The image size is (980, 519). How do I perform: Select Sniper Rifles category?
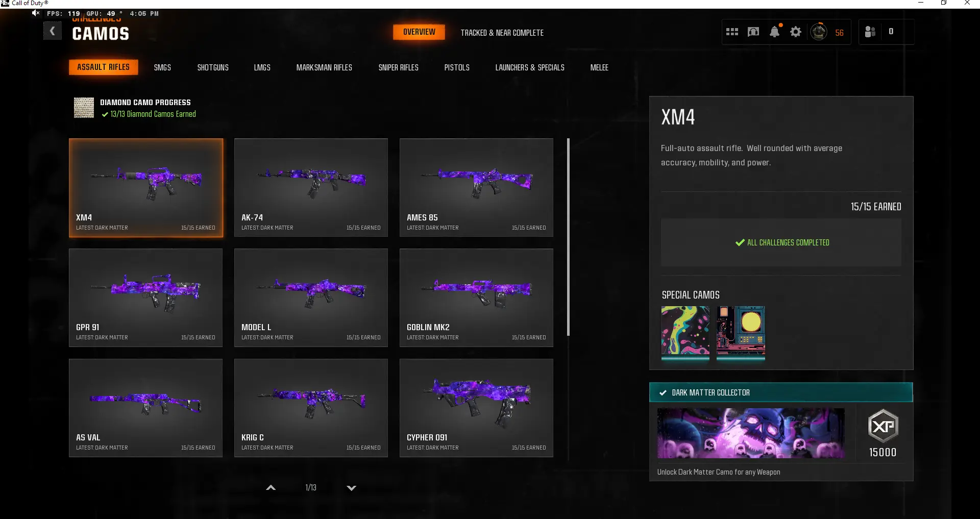tap(399, 67)
